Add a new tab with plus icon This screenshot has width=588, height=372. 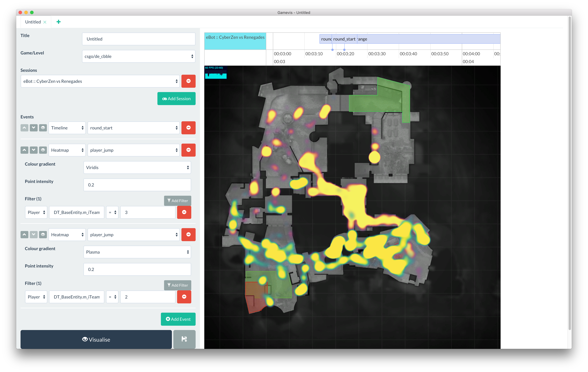click(58, 22)
